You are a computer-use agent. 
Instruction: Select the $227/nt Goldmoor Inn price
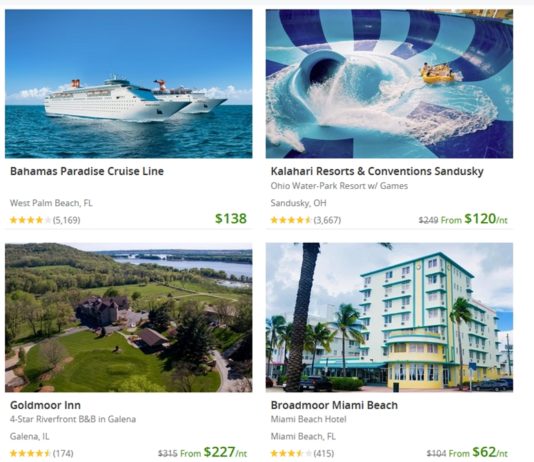click(x=225, y=452)
